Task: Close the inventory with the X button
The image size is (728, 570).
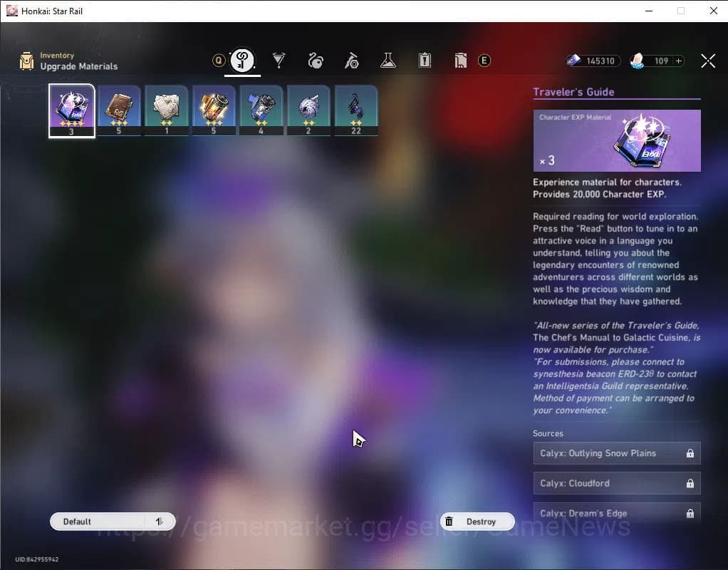Action: (x=707, y=60)
